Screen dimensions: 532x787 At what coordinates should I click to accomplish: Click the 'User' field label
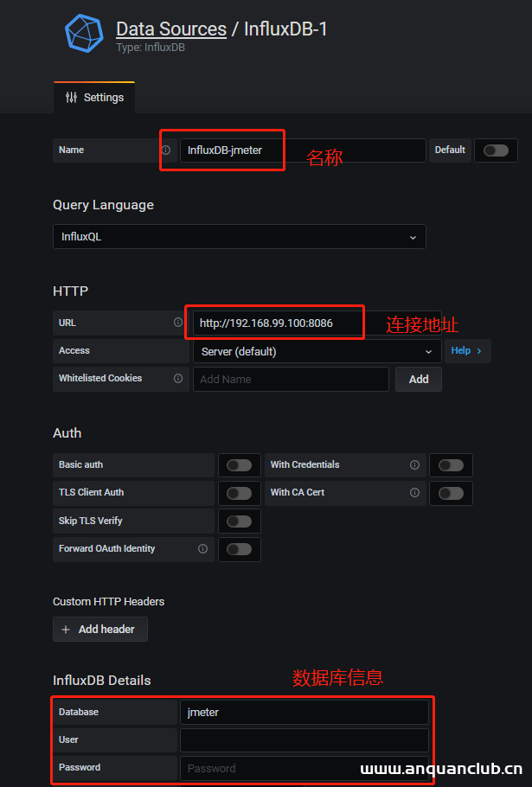pyautogui.click(x=68, y=739)
